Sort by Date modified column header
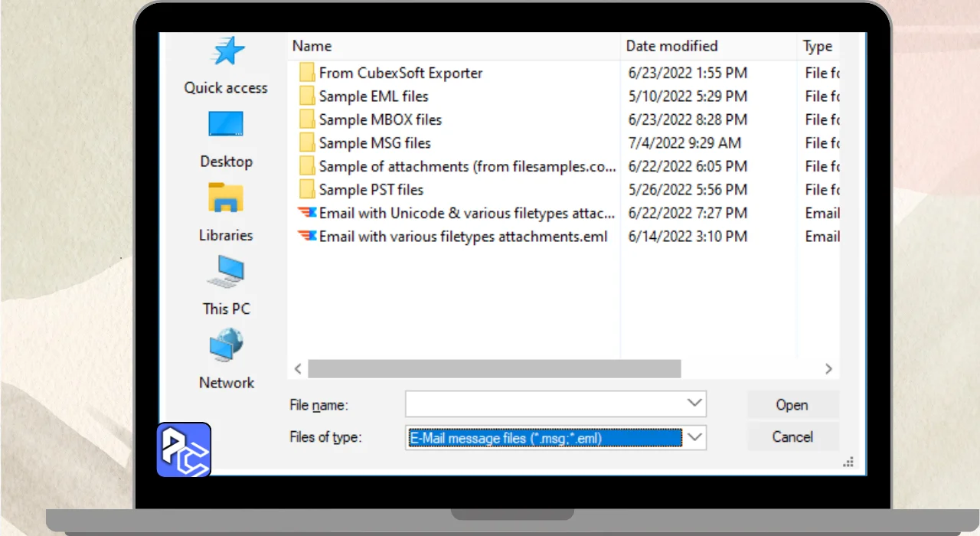 tap(671, 46)
